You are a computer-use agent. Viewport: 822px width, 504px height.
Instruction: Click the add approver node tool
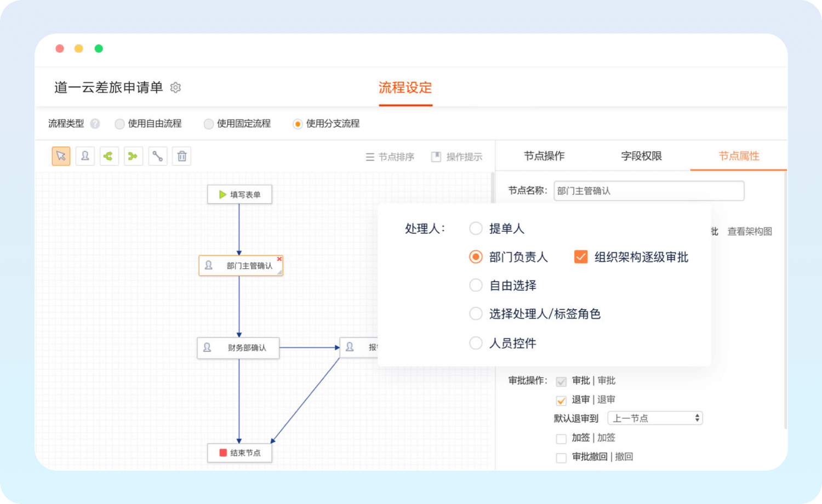tap(85, 156)
